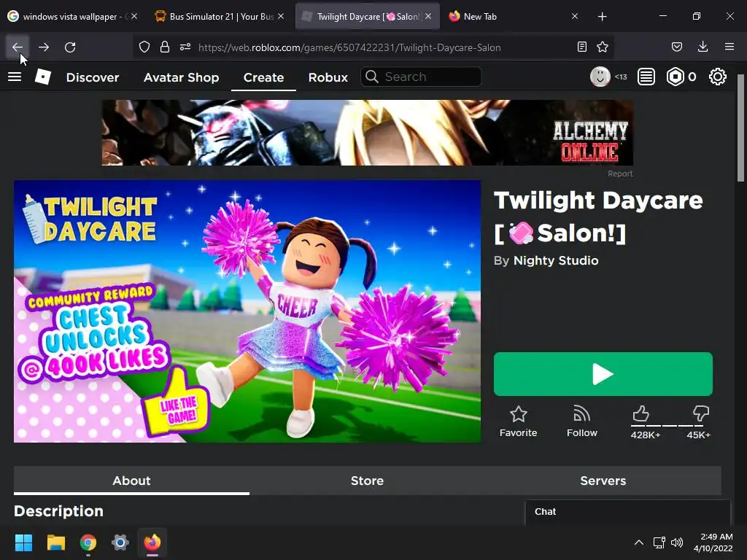Show hidden system tray icons
Screen dimensions: 747x560
[639, 542]
